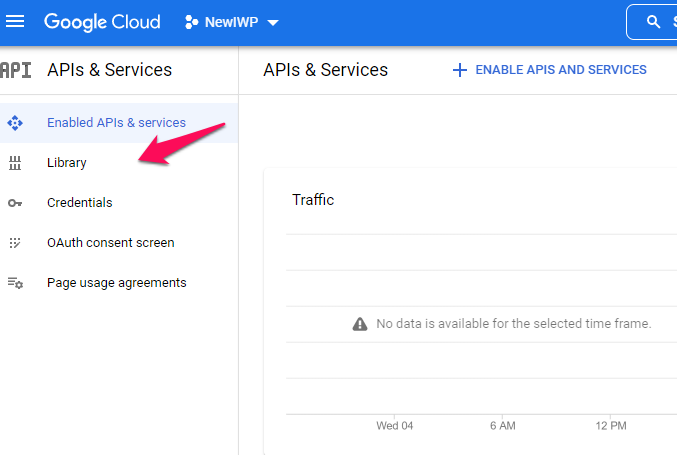Open the NewIWP project selector dropdown
The image size is (677, 455).
[232, 22]
